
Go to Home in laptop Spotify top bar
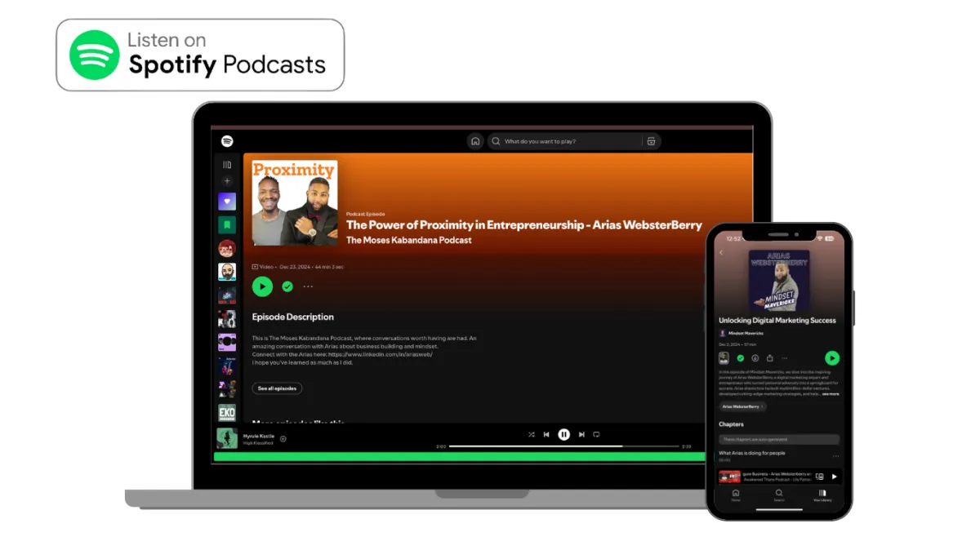pyautogui.click(x=475, y=141)
